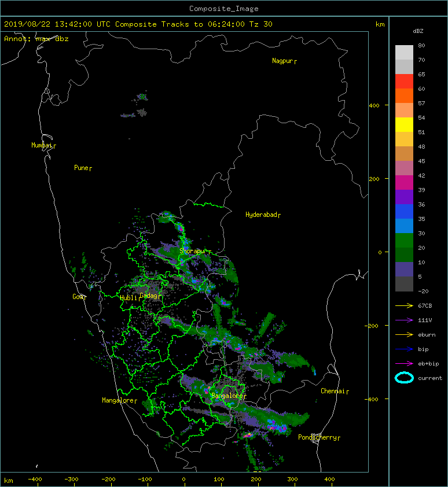Select the purple 39 dBZ swatch
The height and width of the screenshot is (487, 448).
pyautogui.click(x=404, y=197)
